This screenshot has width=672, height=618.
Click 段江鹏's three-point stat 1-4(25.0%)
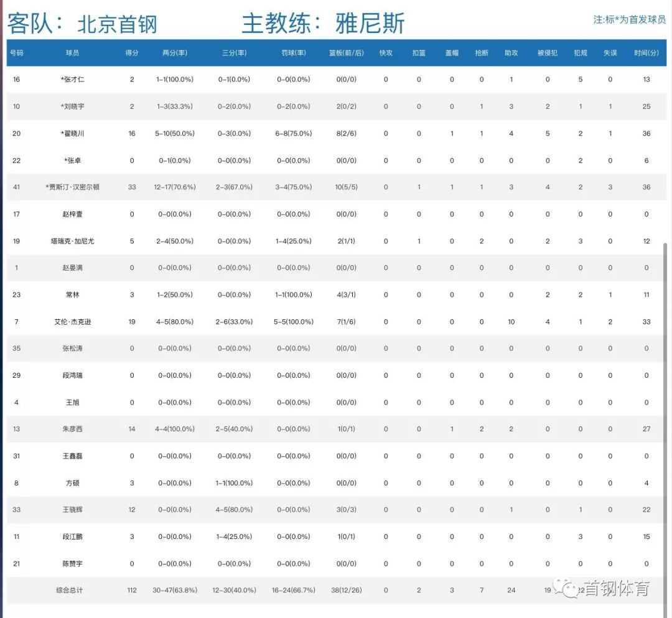click(x=234, y=536)
